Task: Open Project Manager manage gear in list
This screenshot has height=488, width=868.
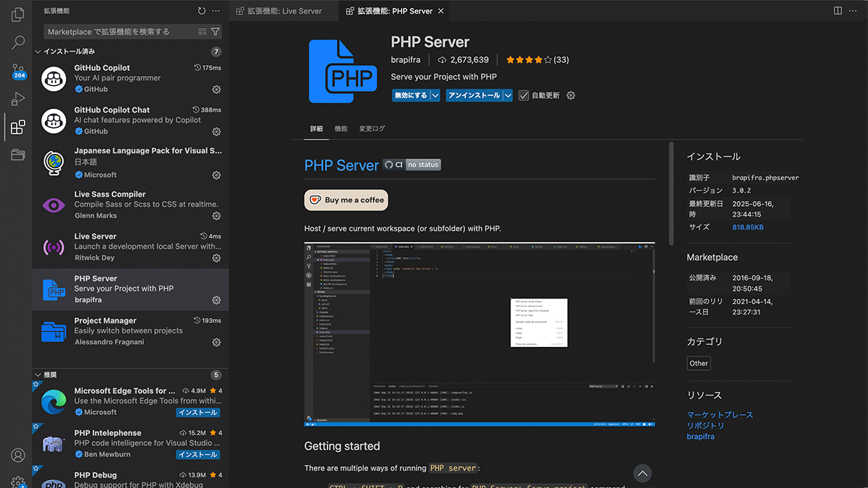Action: pyautogui.click(x=216, y=343)
